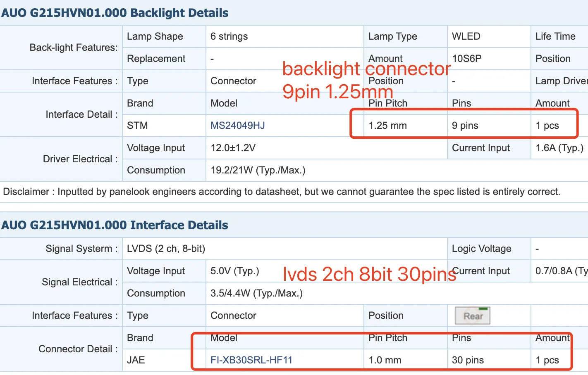Click the 'AUO G215HVN01.000 Interface Details' heading
Image resolution: width=588 pixels, height=375 pixels.
click(x=115, y=225)
